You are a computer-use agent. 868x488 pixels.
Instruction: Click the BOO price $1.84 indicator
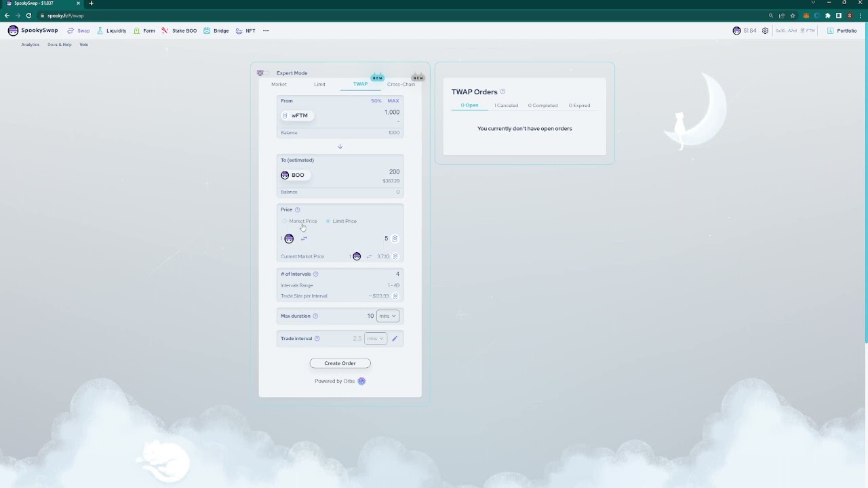point(745,30)
